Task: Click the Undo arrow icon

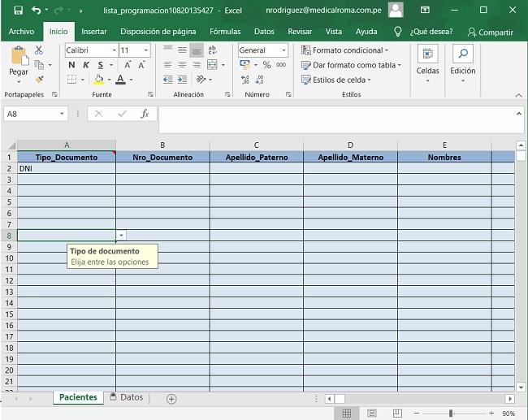Action: [37, 10]
